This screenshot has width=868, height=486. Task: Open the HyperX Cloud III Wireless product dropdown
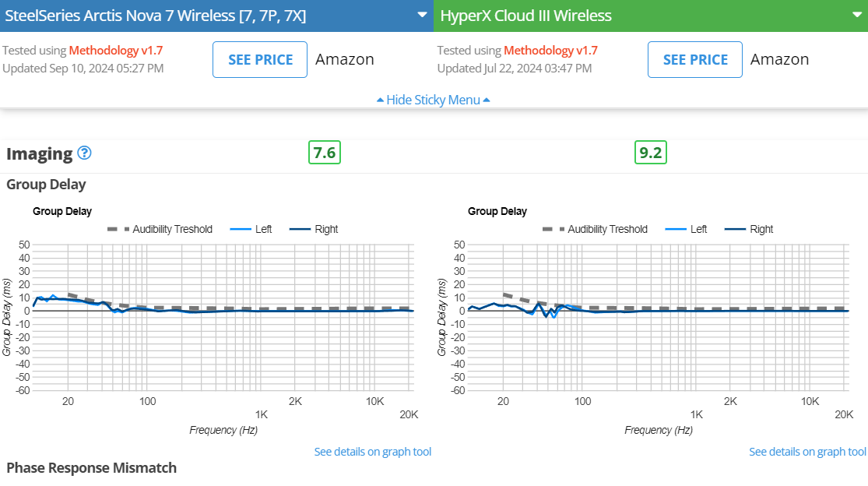coord(651,16)
